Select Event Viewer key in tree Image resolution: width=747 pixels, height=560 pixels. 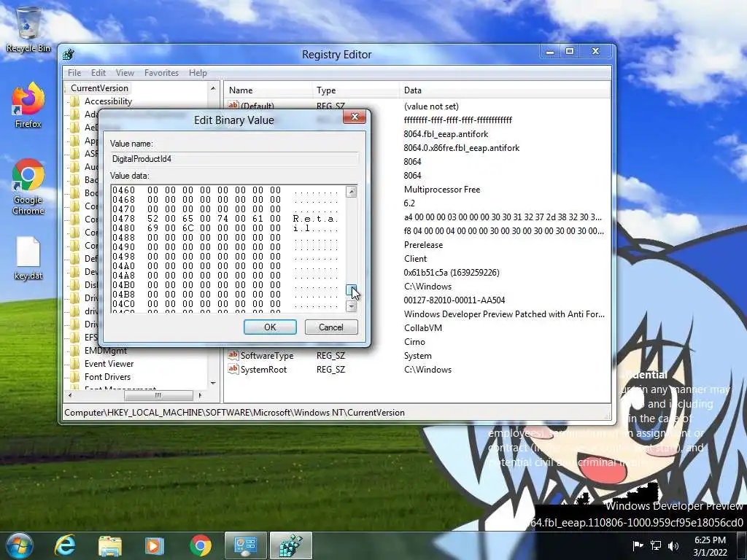(109, 364)
